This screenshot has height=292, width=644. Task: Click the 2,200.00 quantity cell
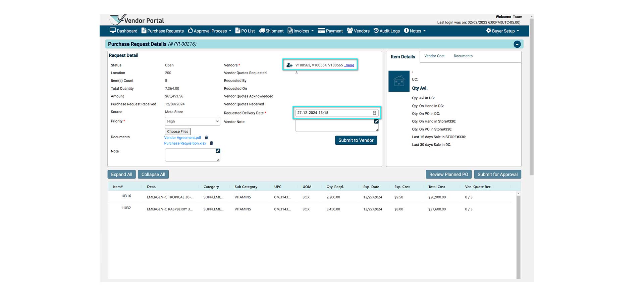(333, 197)
